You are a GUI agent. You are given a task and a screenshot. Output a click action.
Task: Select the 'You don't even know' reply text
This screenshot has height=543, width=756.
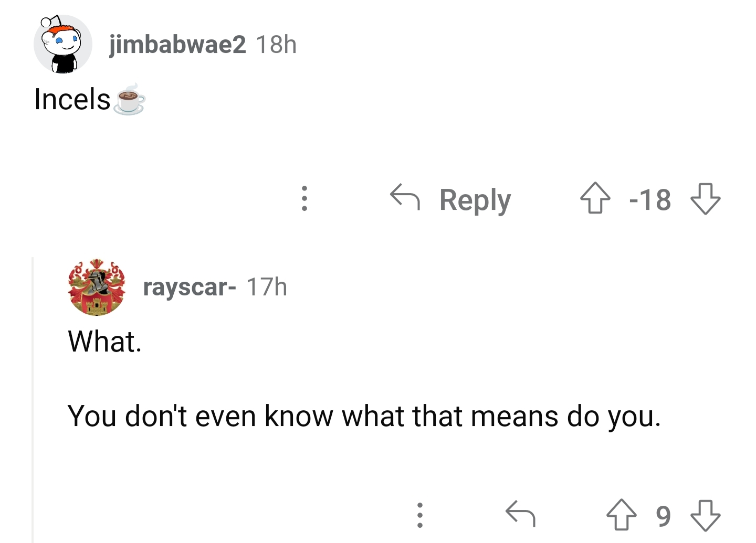[364, 416]
